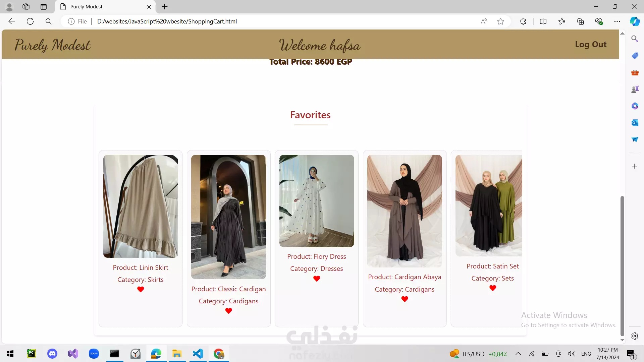The height and width of the screenshot is (362, 644).
Task: Click the Purely Modest logo
Action: [x=53, y=45]
